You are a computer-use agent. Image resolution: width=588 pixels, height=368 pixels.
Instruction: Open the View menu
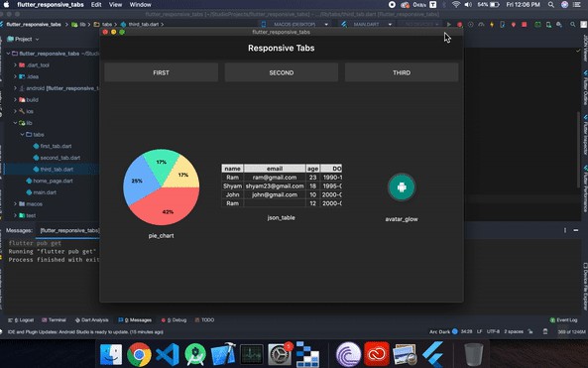coord(115,5)
